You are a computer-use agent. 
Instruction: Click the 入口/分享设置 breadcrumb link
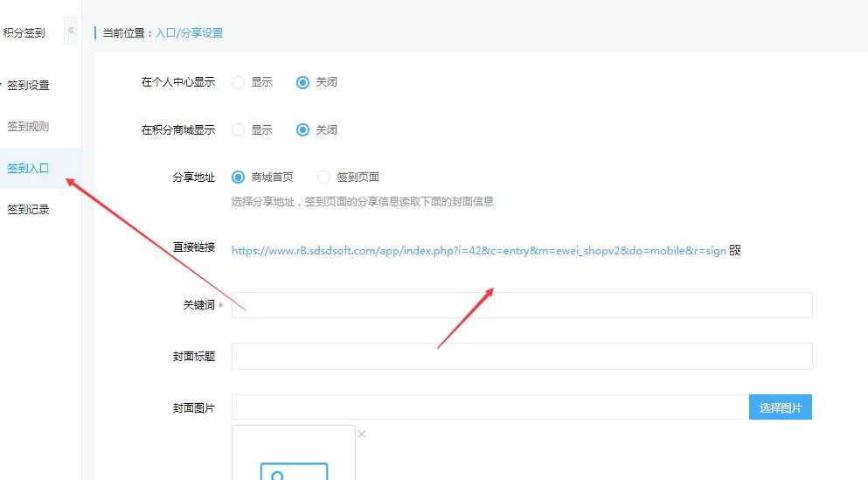pyautogui.click(x=190, y=32)
